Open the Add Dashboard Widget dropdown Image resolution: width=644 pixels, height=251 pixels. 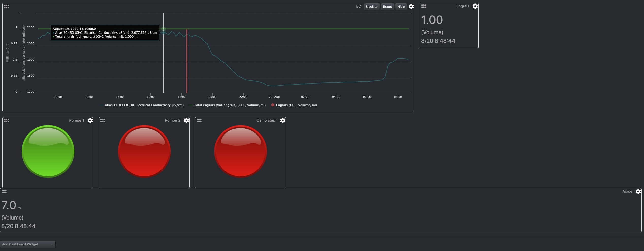[28, 244]
